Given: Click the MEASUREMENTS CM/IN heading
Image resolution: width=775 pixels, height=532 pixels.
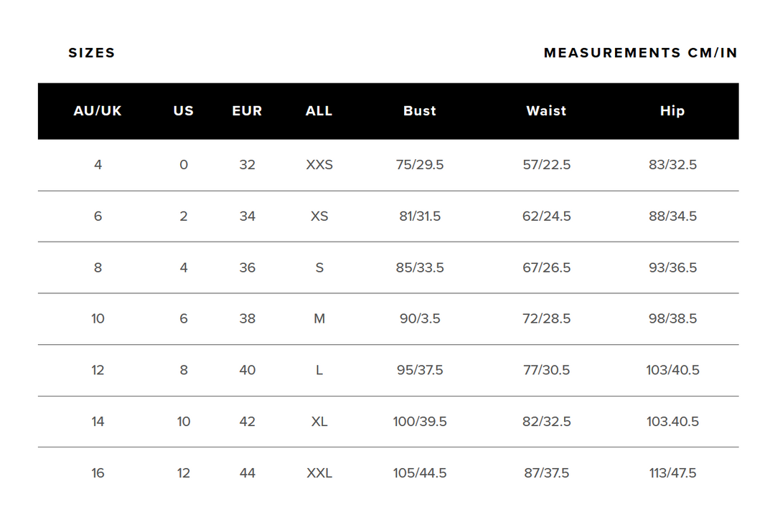Looking at the screenshot, I should point(640,53).
